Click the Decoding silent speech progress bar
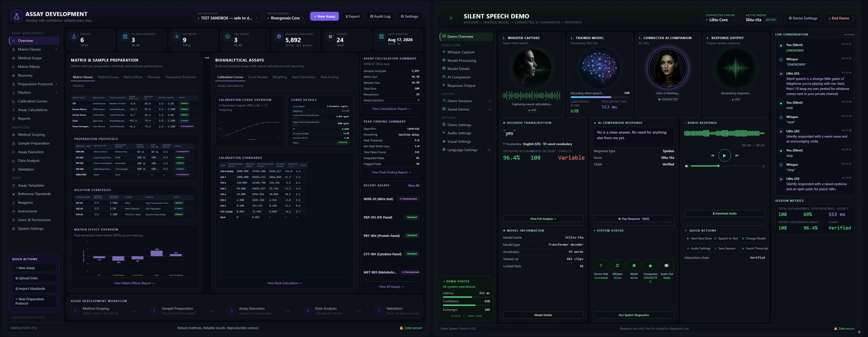The image size is (868, 337). pyautogui.click(x=600, y=97)
